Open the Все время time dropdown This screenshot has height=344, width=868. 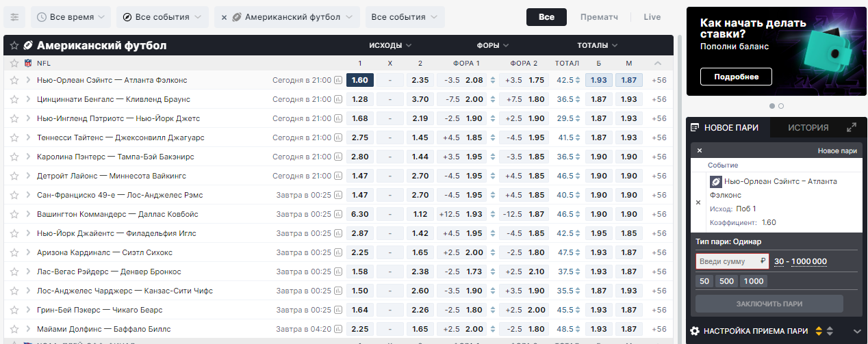pos(71,17)
